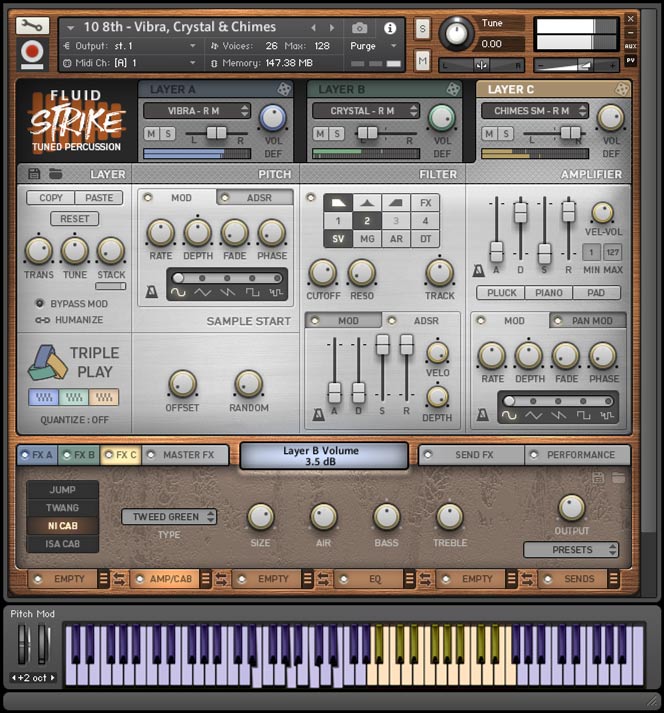Adjust Layer A pan slider
664x713 pixels.
click(x=216, y=133)
